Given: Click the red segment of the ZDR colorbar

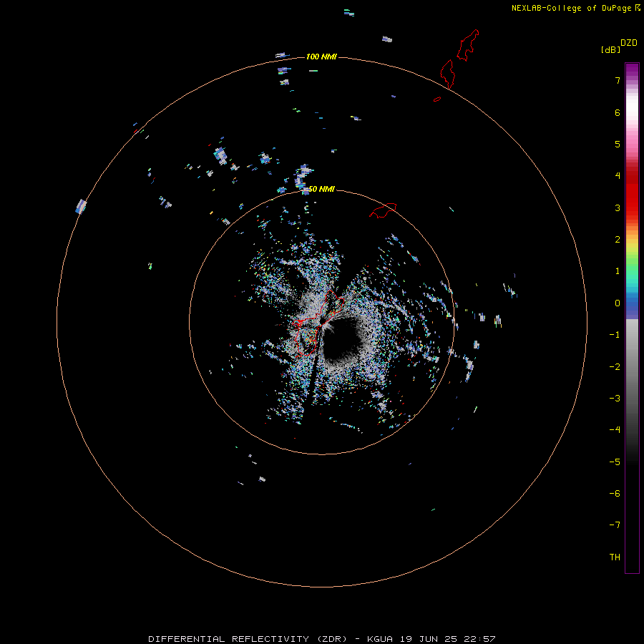Looking at the screenshot, I should 632,191.
